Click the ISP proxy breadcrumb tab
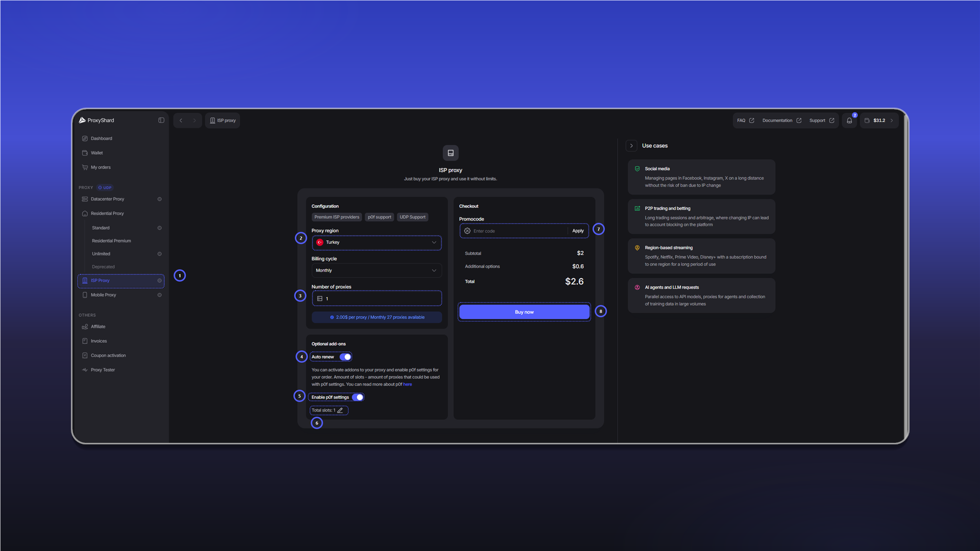The width and height of the screenshot is (980, 551). click(x=223, y=120)
